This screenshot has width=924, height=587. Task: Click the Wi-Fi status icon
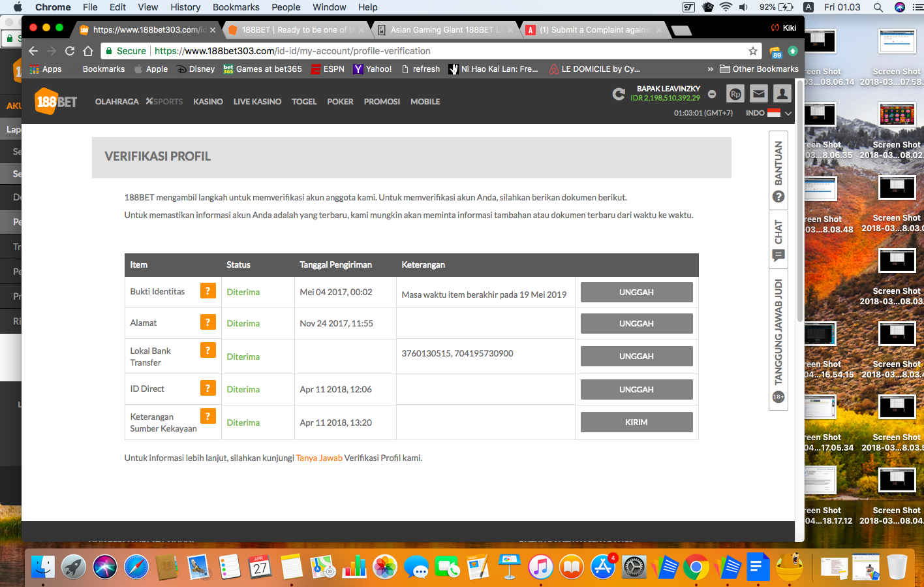[x=726, y=7]
